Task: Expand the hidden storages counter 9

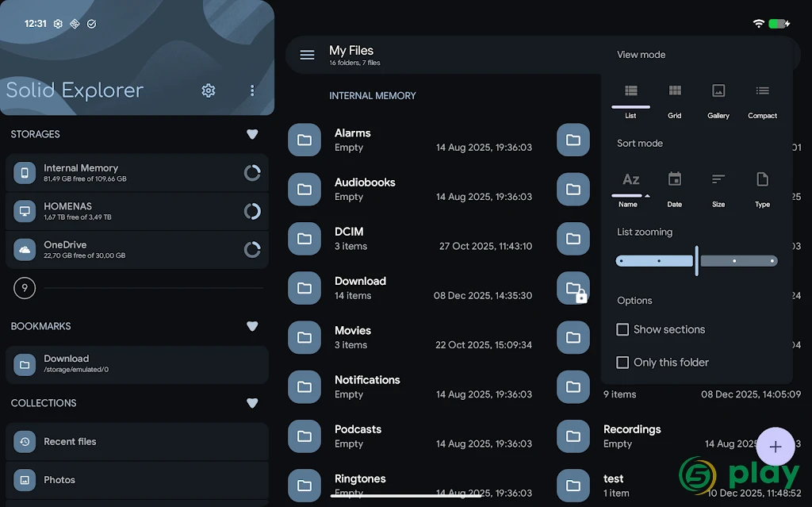Action: click(x=25, y=288)
